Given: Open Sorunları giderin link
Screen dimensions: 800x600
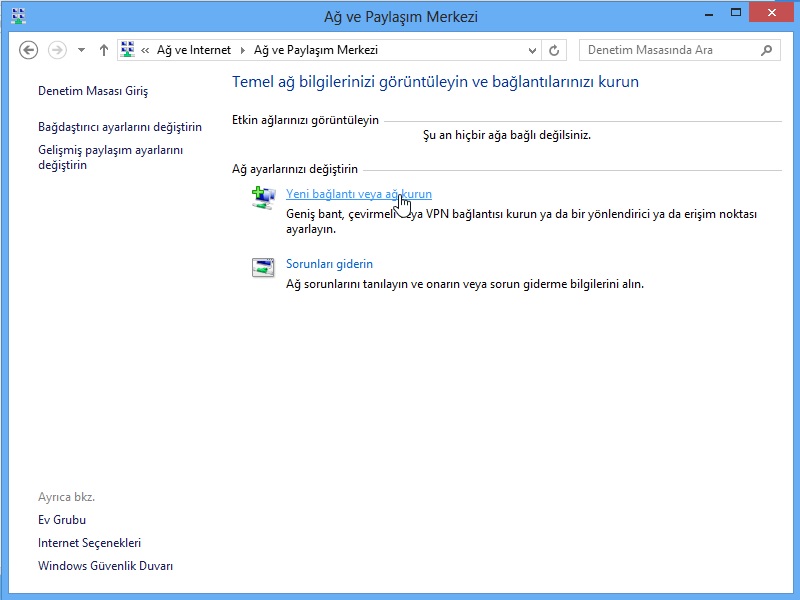Looking at the screenshot, I should tap(329, 264).
